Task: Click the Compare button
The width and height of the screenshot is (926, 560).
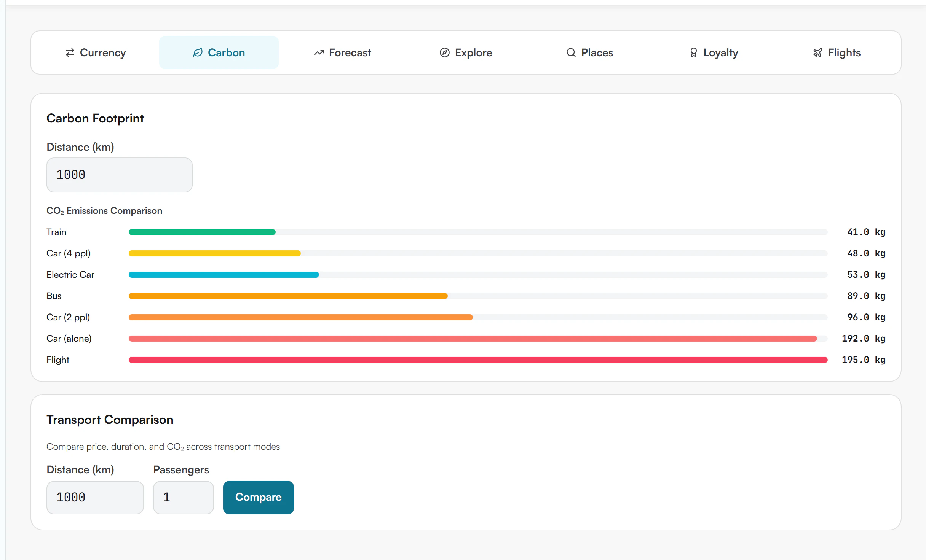Action: pos(258,497)
